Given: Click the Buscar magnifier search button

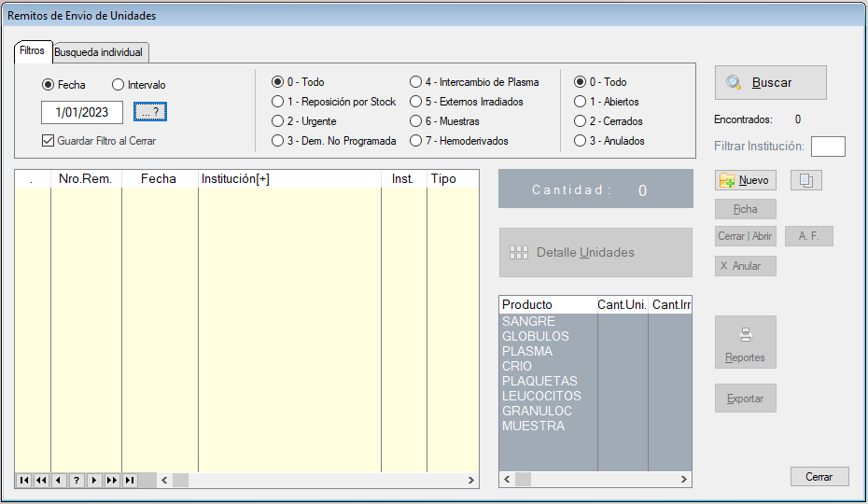Looking at the screenshot, I should coord(770,82).
